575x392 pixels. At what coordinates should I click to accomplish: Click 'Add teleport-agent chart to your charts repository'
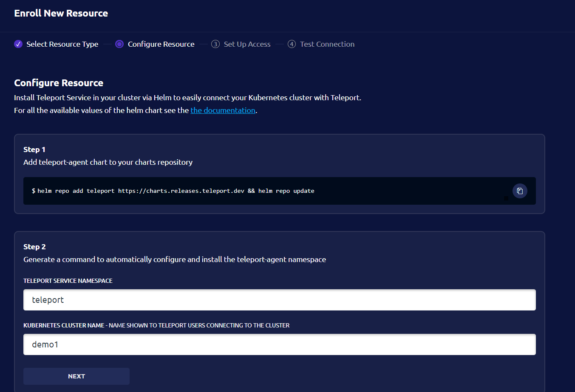[x=108, y=162]
